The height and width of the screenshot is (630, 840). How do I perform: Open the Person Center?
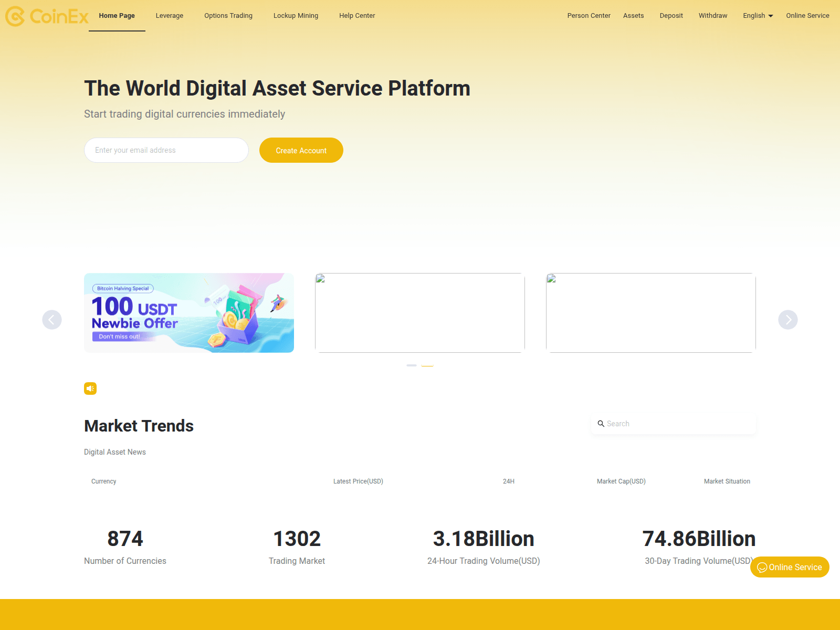pyautogui.click(x=589, y=16)
